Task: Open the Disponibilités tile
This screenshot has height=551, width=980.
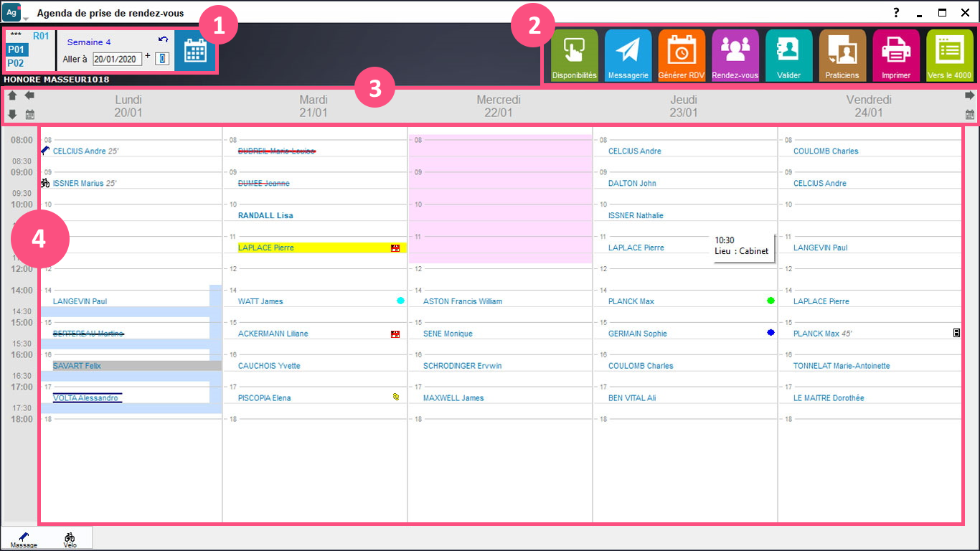Action: pos(575,55)
